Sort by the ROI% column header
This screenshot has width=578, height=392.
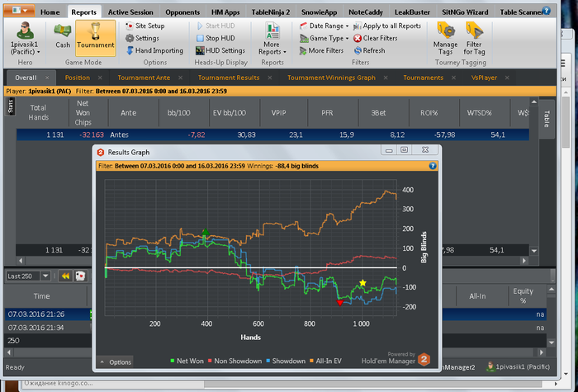click(429, 113)
